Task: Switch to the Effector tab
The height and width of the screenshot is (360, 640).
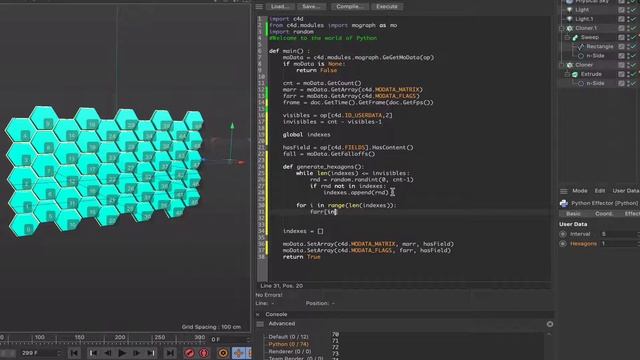Action: (632, 214)
